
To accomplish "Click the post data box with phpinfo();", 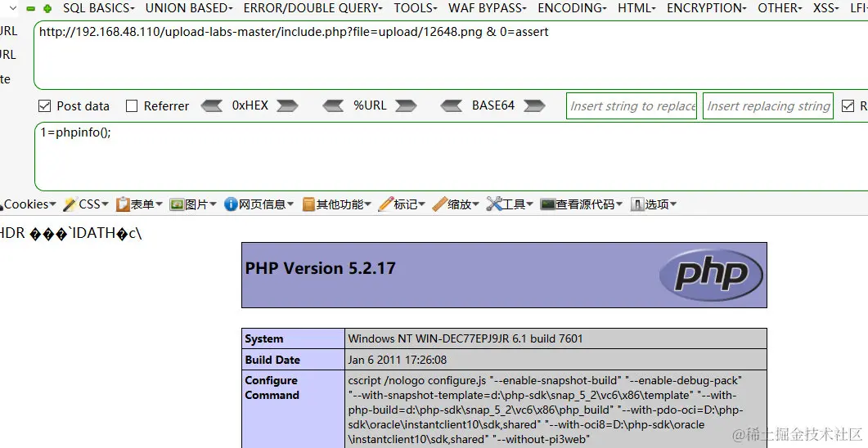I will [451, 156].
